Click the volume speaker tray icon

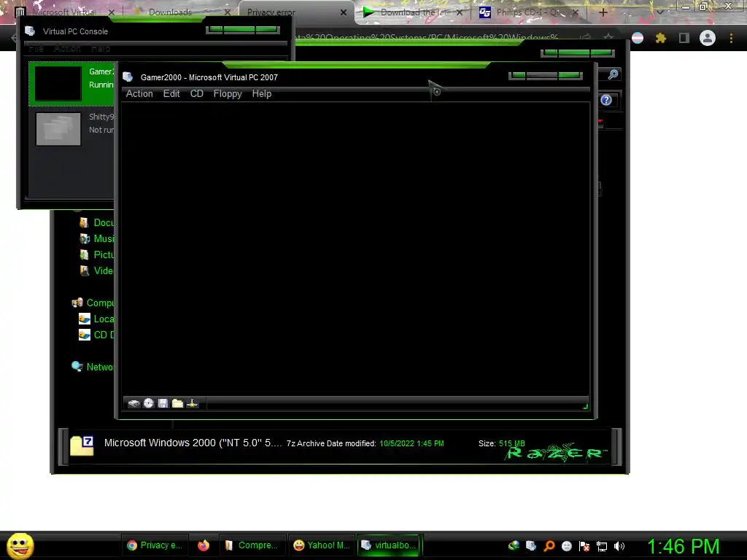tap(619, 546)
